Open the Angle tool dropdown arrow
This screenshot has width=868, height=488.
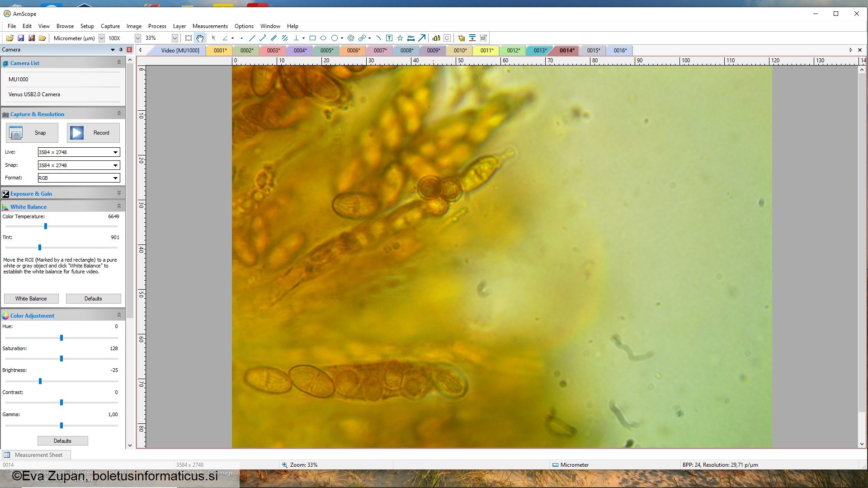[232, 38]
